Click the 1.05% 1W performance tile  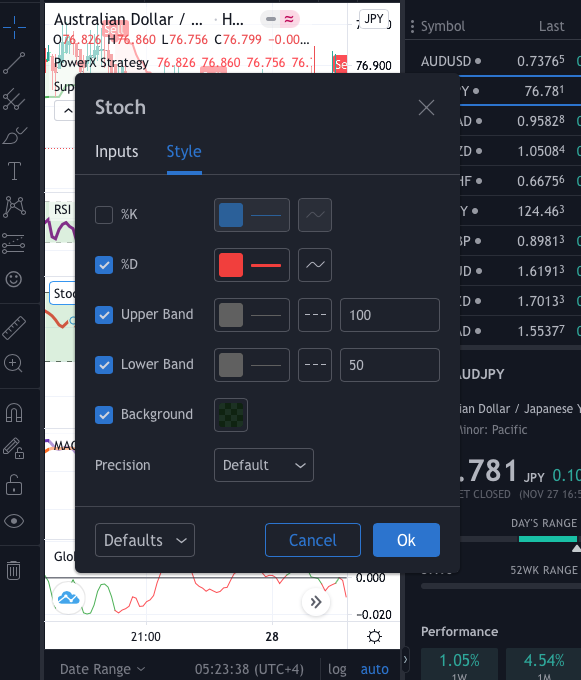[459, 664]
